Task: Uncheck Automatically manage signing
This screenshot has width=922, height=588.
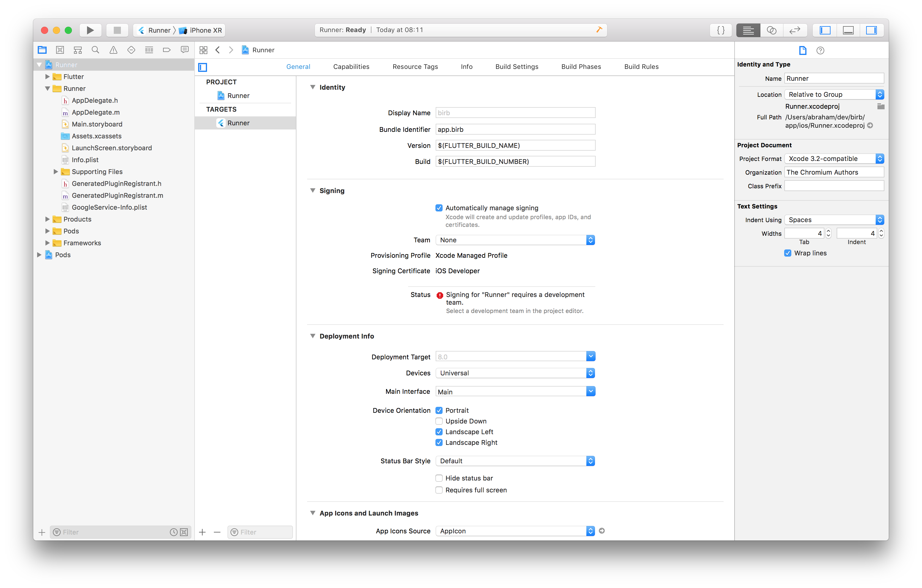Action: (439, 208)
